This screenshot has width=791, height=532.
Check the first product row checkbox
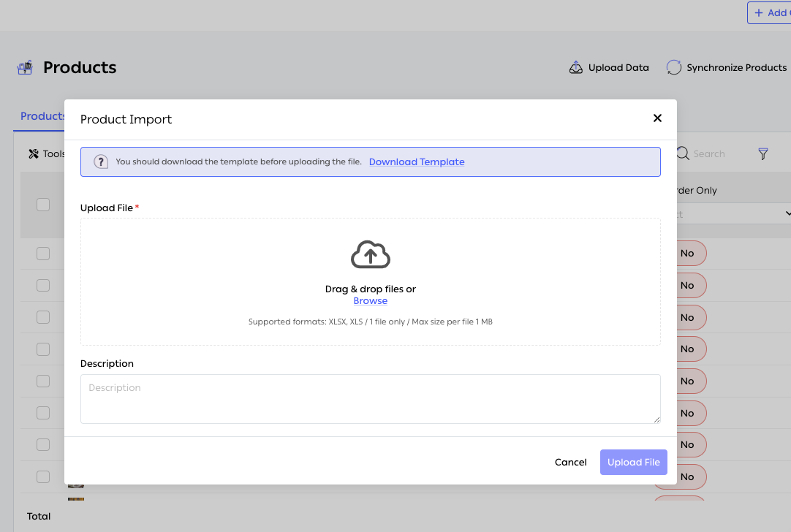click(43, 253)
